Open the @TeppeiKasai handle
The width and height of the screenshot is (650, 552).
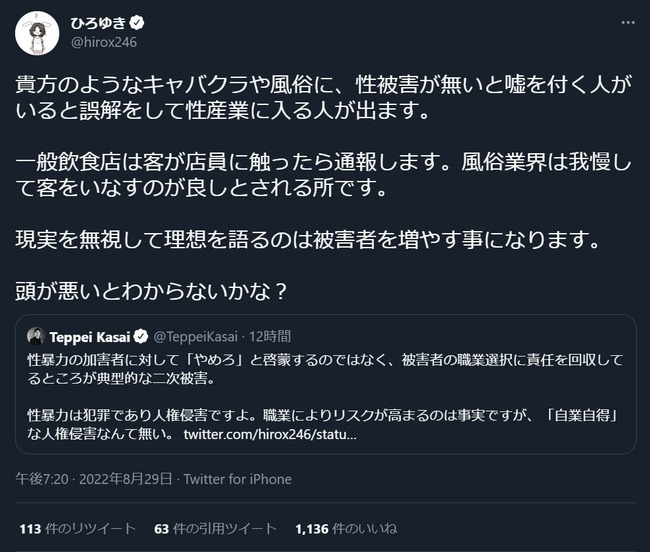click(x=196, y=337)
